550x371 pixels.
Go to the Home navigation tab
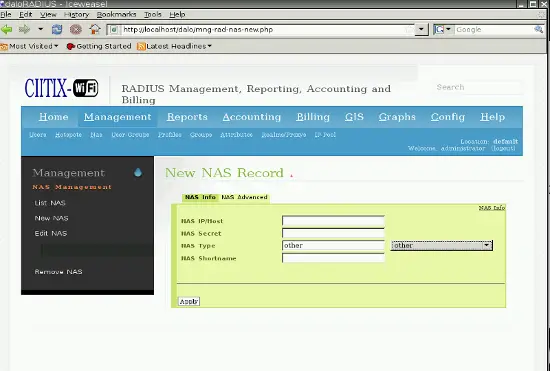click(54, 117)
